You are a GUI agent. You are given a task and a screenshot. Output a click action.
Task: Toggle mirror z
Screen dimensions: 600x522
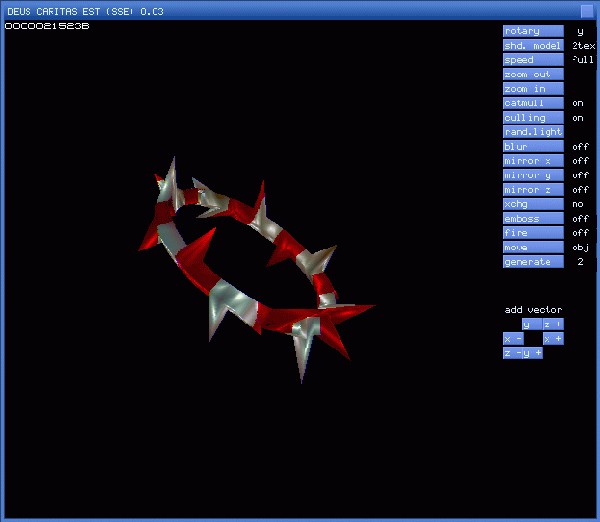coord(533,190)
